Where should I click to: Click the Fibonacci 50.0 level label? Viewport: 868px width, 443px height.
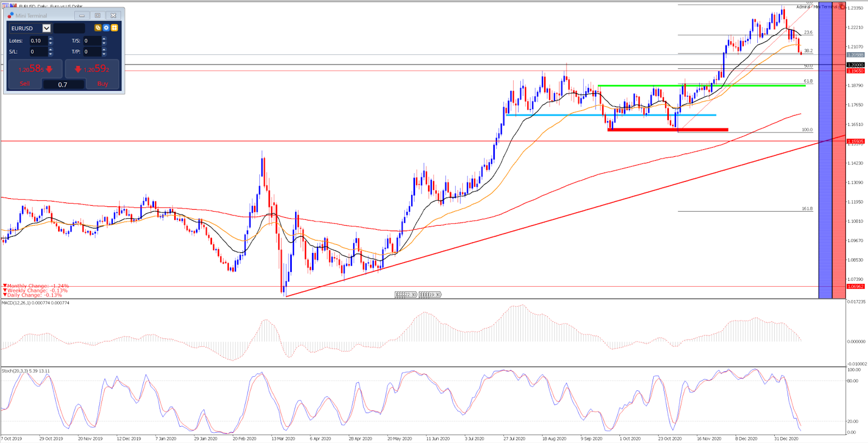click(808, 66)
